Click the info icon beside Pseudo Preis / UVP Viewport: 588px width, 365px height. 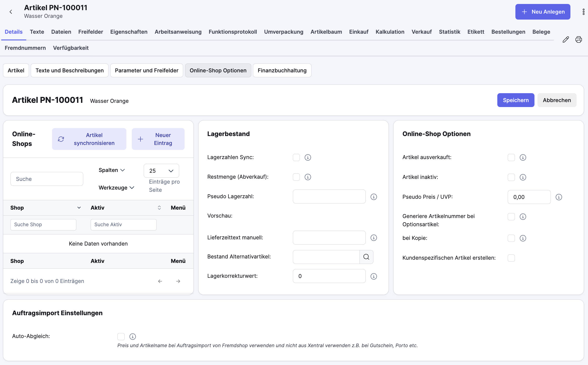point(559,197)
